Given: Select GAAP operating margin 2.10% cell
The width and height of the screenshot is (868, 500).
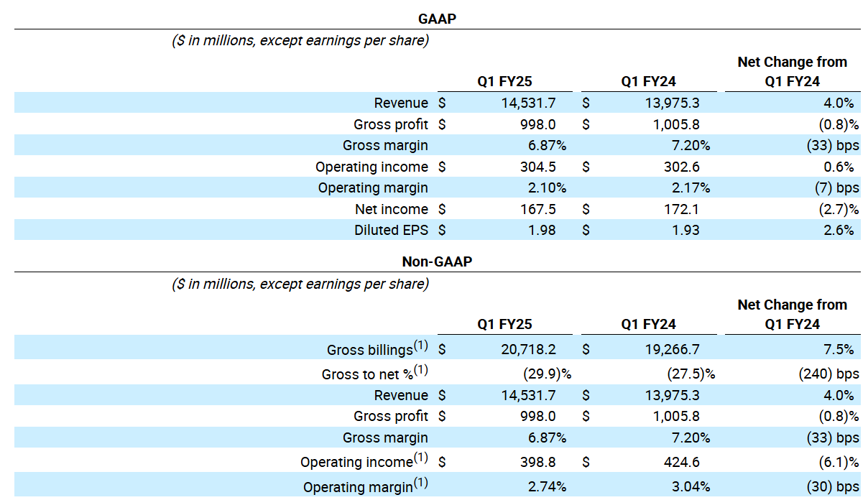Looking at the screenshot, I should coord(547,187).
